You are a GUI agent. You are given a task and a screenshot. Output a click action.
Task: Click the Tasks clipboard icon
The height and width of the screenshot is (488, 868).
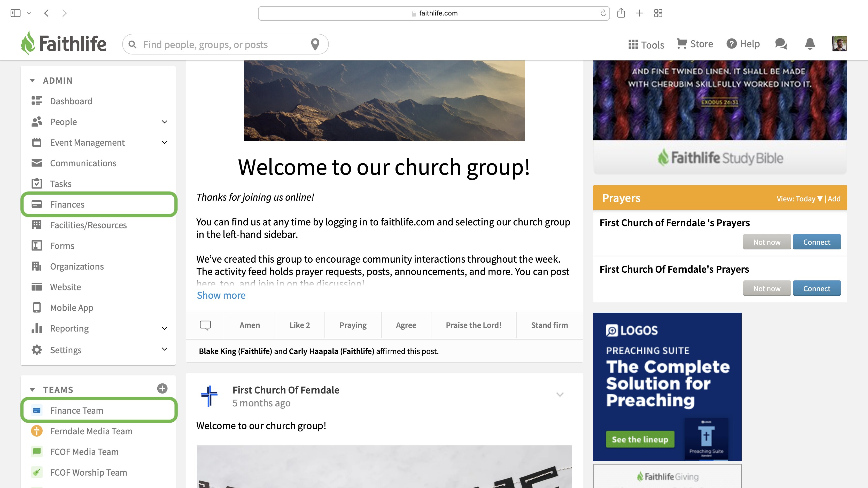37,183
